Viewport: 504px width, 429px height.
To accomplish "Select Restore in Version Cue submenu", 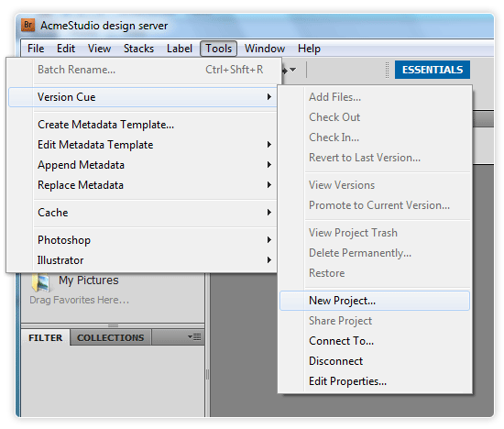I will click(x=375, y=273).
